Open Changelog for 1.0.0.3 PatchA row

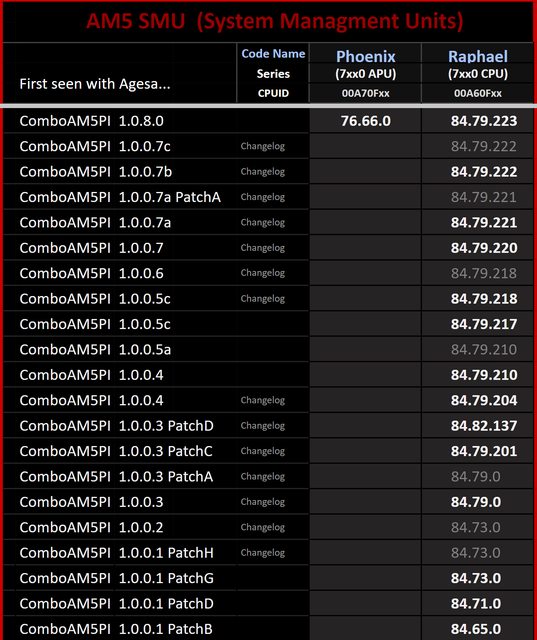(262, 476)
